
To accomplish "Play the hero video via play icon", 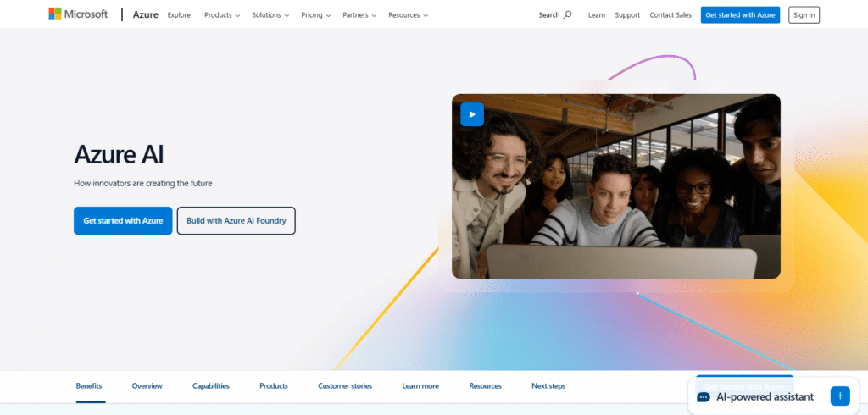I will tap(472, 114).
